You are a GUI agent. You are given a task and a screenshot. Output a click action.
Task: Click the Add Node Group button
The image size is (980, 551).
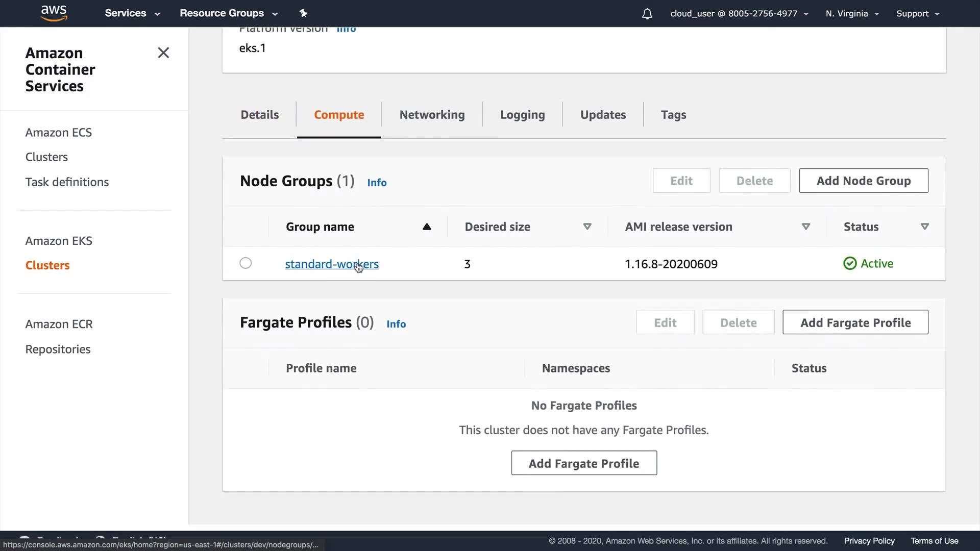pyautogui.click(x=863, y=181)
